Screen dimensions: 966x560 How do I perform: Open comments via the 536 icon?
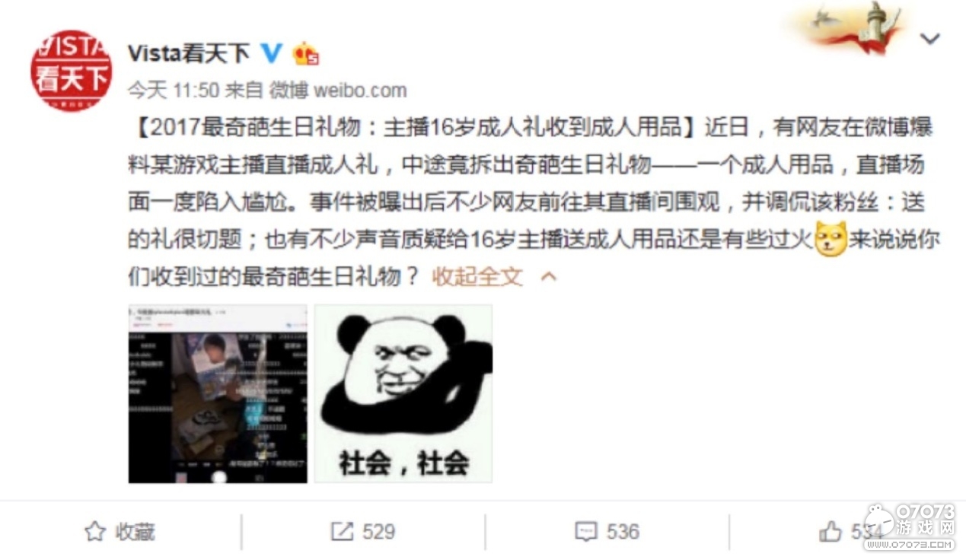586,531
